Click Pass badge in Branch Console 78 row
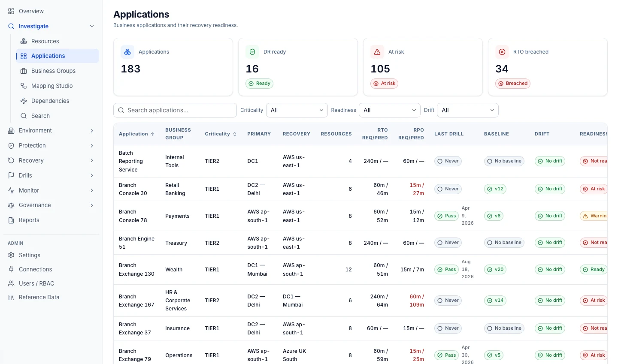618x364 pixels. click(x=446, y=216)
